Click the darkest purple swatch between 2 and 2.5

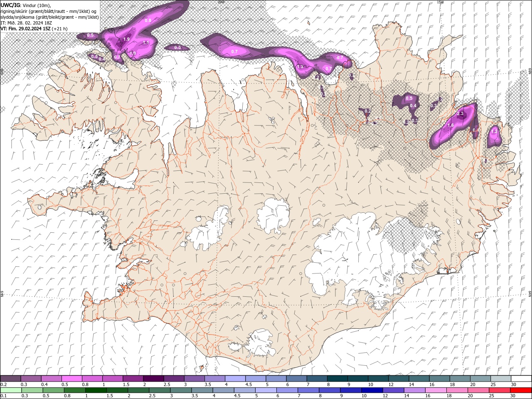(x=153, y=379)
